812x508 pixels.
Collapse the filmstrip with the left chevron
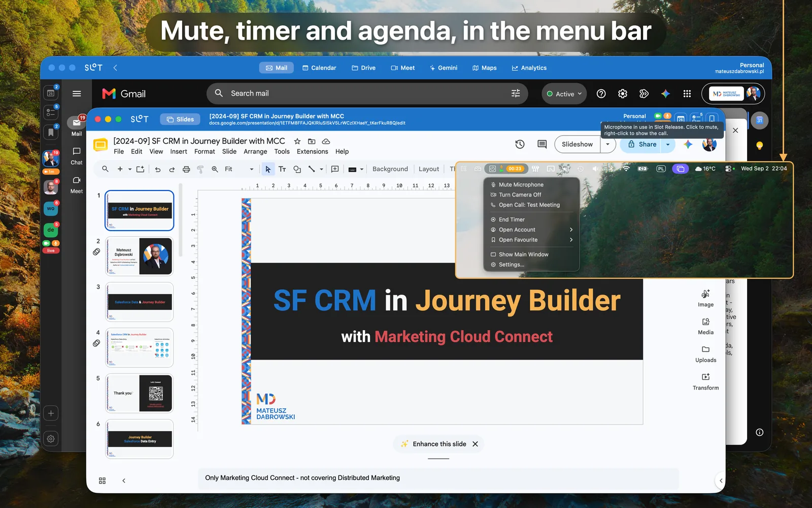click(x=124, y=481)
